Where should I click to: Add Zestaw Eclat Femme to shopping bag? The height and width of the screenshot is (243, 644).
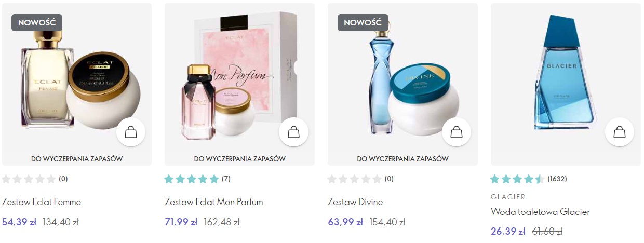click(x=131, y=132)
